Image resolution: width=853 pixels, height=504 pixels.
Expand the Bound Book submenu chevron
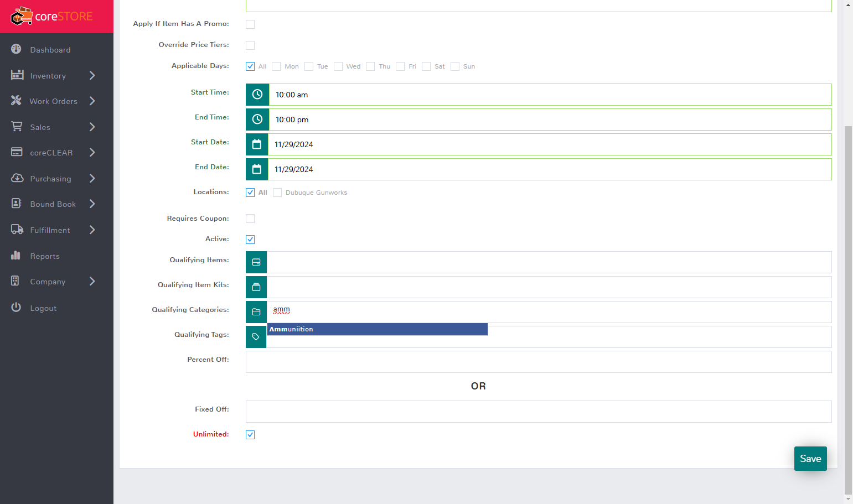(92, 204)
